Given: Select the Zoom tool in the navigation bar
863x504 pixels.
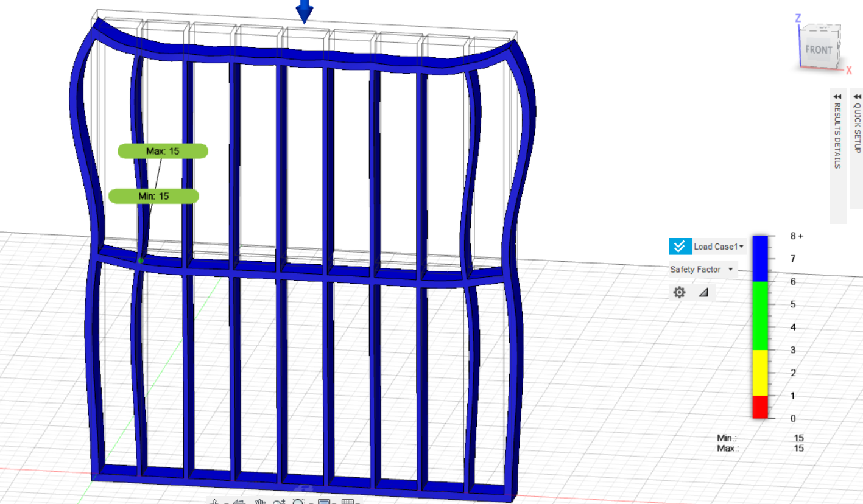Looking at the screenshot, I should click(280, 501).
